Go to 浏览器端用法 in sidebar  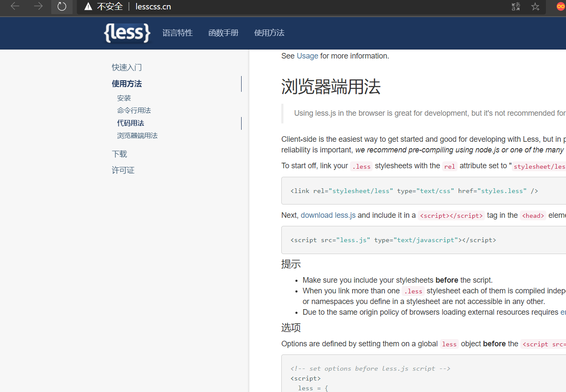coord(137,135)
